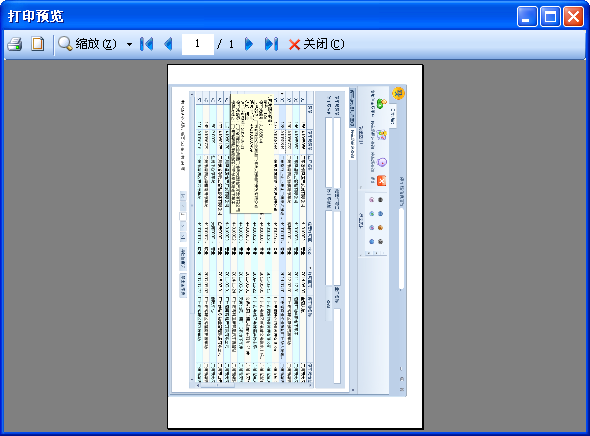The height and width of the screenshot is (436, 590).
Task: Minimize the 打印预览 window
Action: tap(527, 17)
